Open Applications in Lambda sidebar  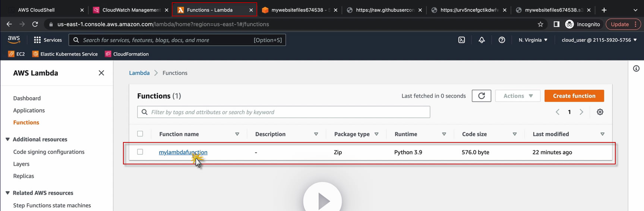29,110
